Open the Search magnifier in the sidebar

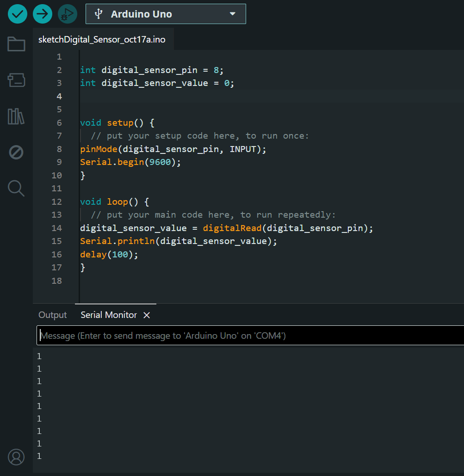click(16, 188)
